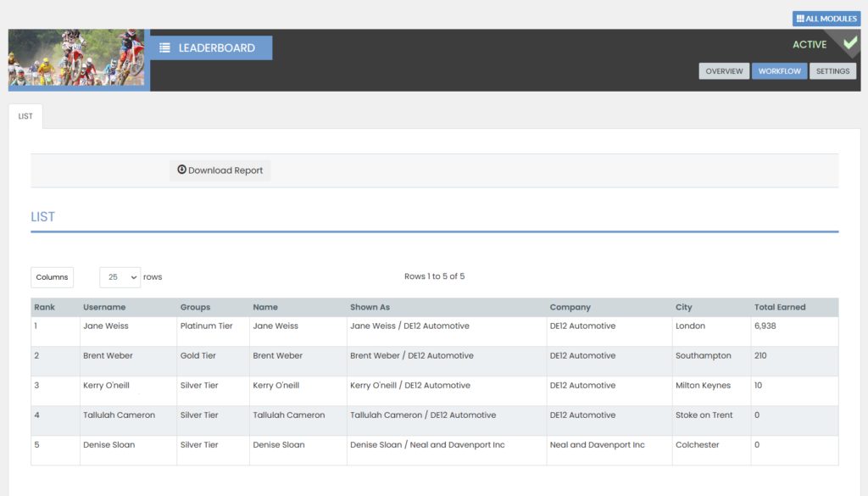Viewport: 868px width, 496px height.
Task: Select Jane Weiss in the Username column
Action: point(105,326)
